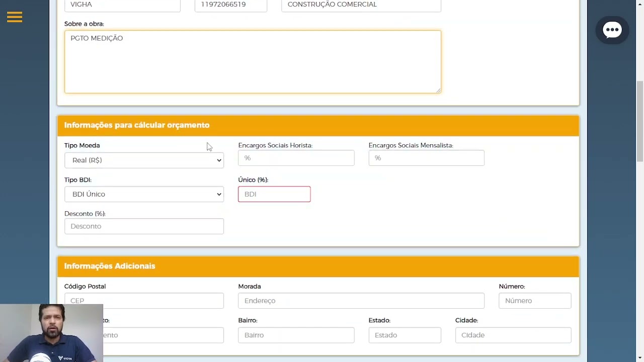Image resolution: width=644 pixels, height=362 pixels.
Task: Click the Morada Endereço field
Action: [361, 301]
